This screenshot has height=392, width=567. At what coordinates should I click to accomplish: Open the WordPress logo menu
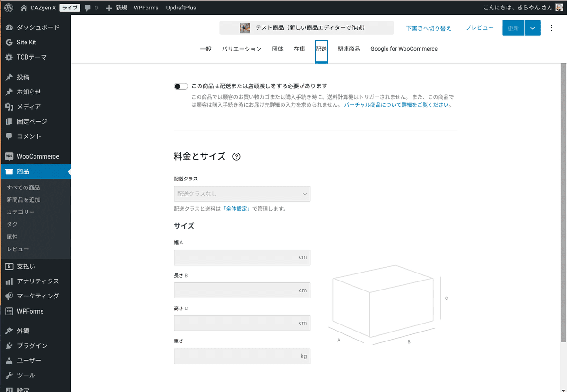click(9, 8)
